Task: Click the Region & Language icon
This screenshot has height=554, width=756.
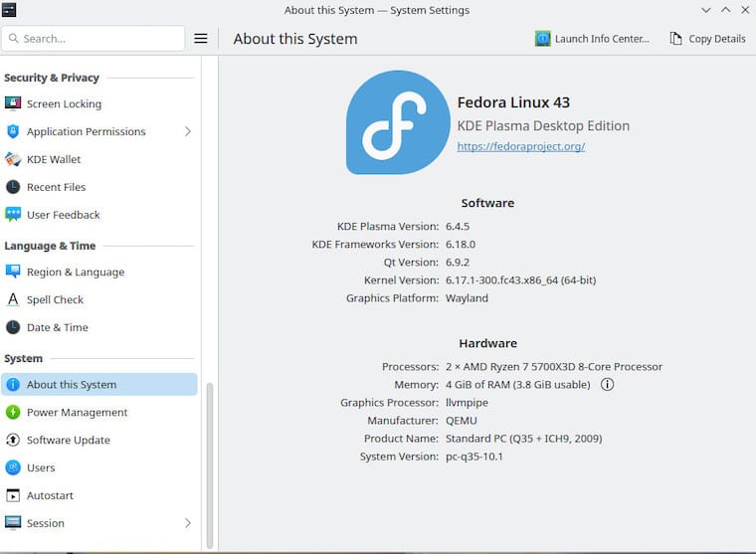Action: tap(13, 272)
